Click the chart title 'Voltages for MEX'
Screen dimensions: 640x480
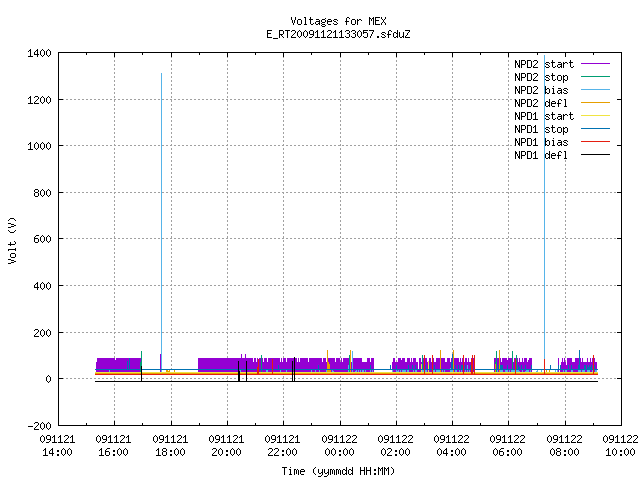point(338,21)
